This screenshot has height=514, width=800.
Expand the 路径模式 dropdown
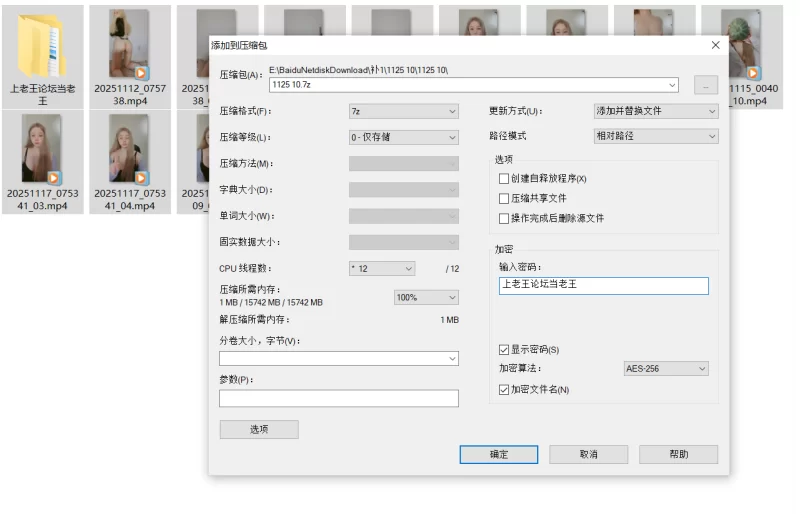click(x=656, y=136)
